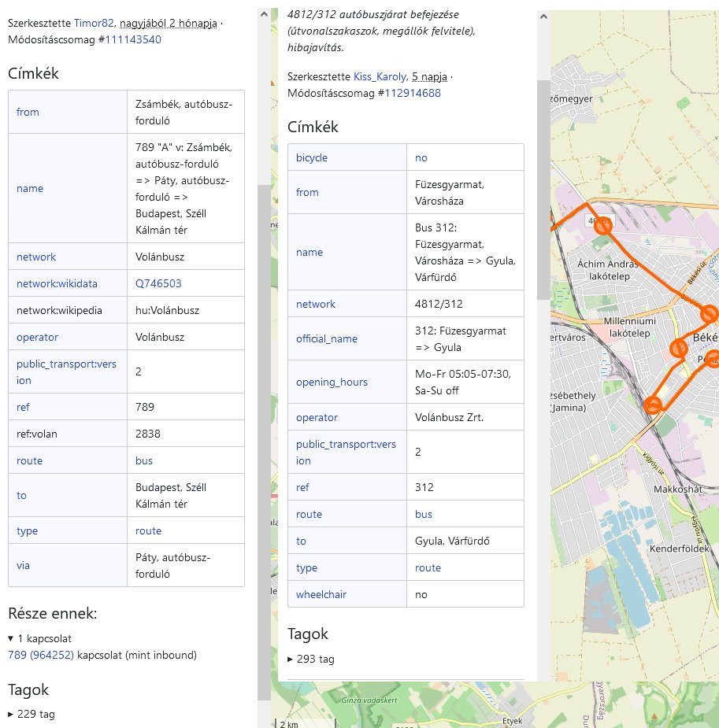Click the 'Millenniumi lakótelep' map label
The height and width of the screenshot is (728, 719).
click(630, 327)
